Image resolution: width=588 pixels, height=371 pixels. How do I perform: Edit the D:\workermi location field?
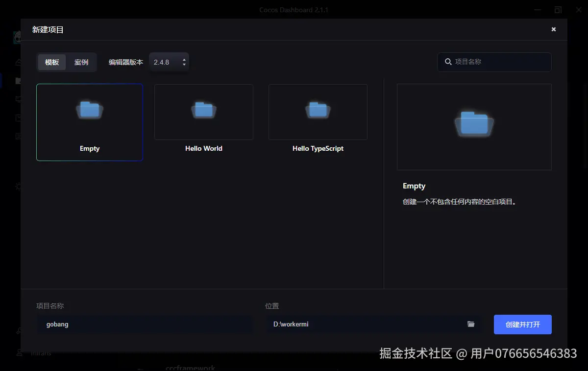pos(373,324)
